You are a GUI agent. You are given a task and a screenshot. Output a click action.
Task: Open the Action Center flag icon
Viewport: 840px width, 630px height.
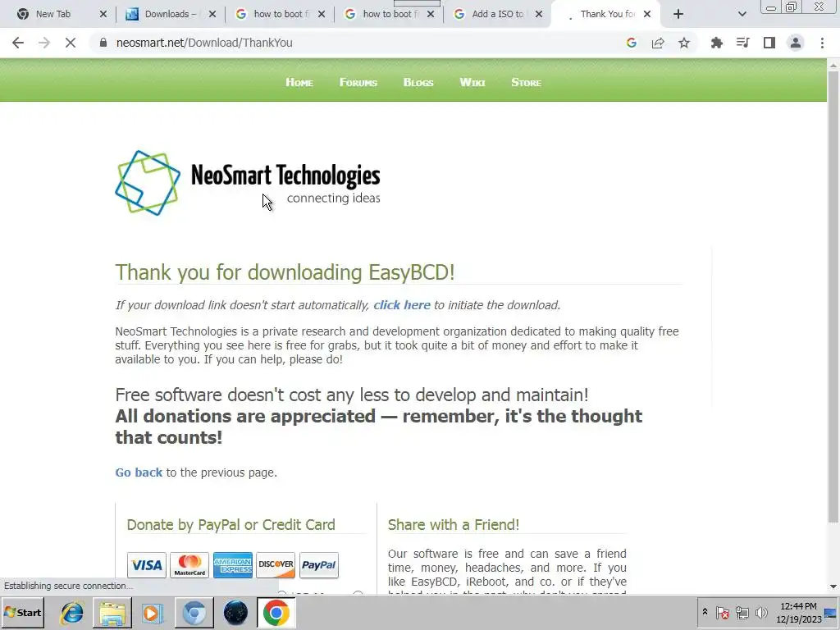723,613
